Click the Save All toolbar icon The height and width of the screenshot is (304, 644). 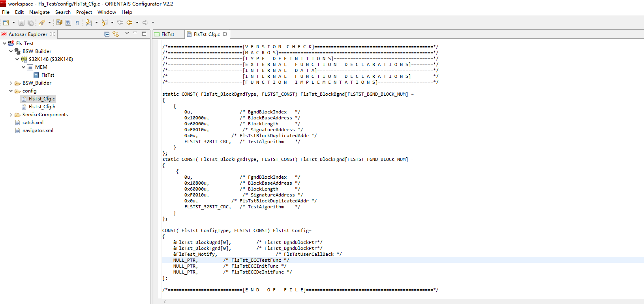30,23
